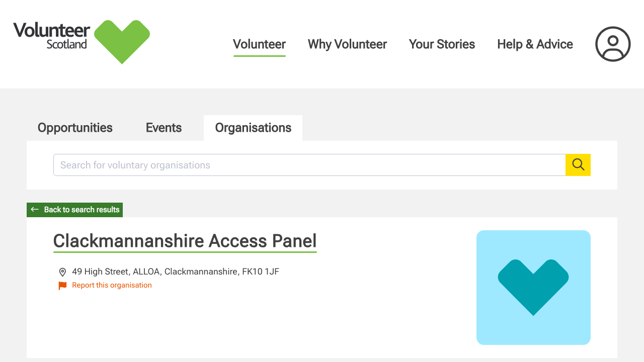Open the Help & Advice menu item
644x362 pixels.
(535, 44)
